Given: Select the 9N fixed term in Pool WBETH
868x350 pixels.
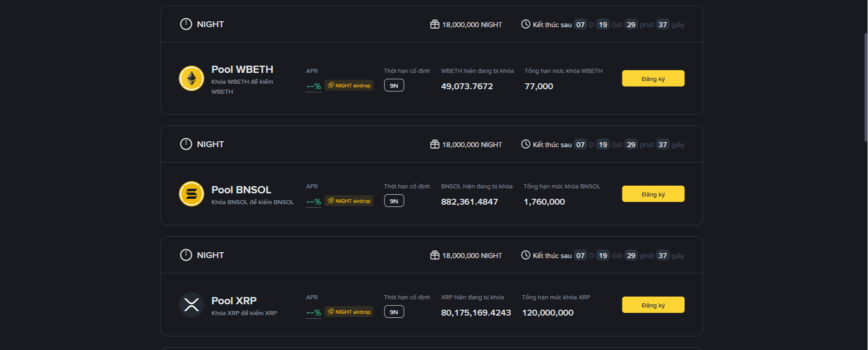Looking at the screenshot, I should (394, 86).
